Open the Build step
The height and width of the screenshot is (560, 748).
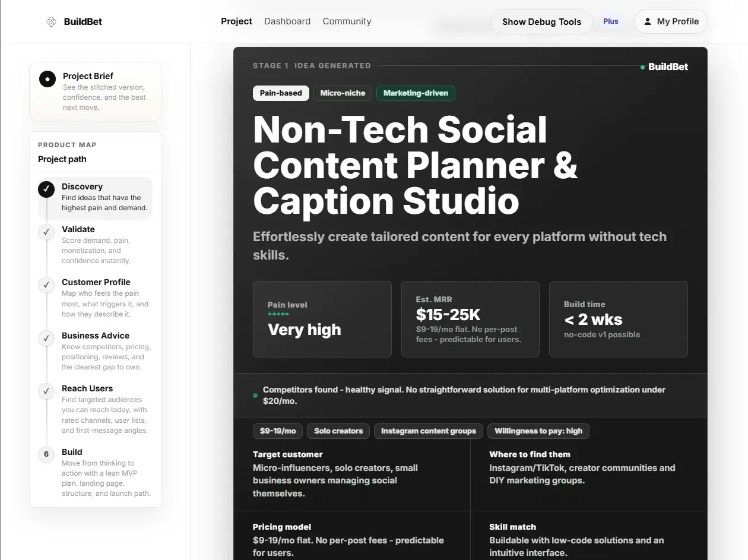click(x=95, y=472)
